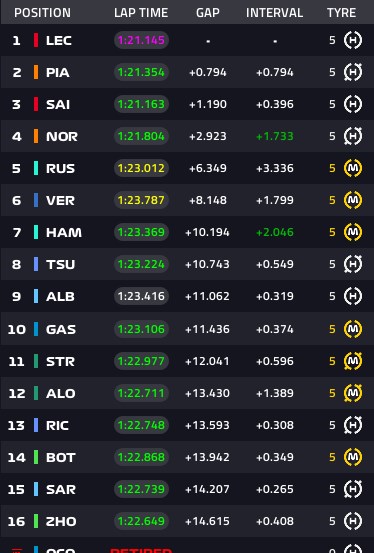The width and height of the screenshot is (374, 553).
Task: Click Ferrari red team color bar for SAI
Action: (x=36, y=104)
